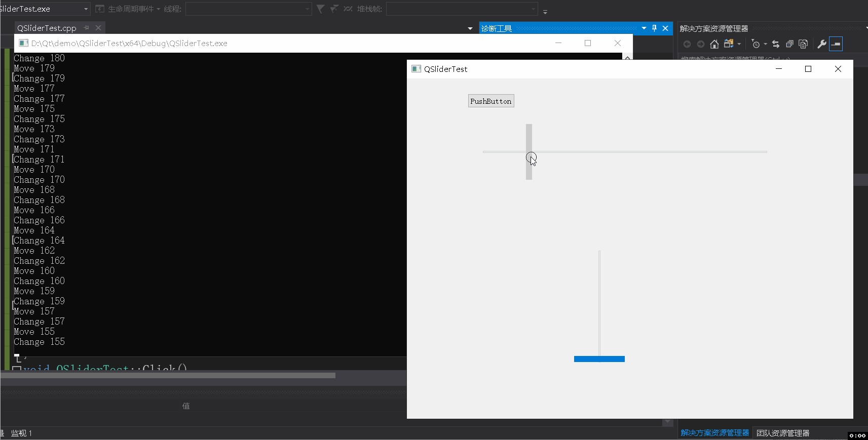Maximize the QSliderTest window
Viewport: 868px width, 440px height.
(808, 69)
